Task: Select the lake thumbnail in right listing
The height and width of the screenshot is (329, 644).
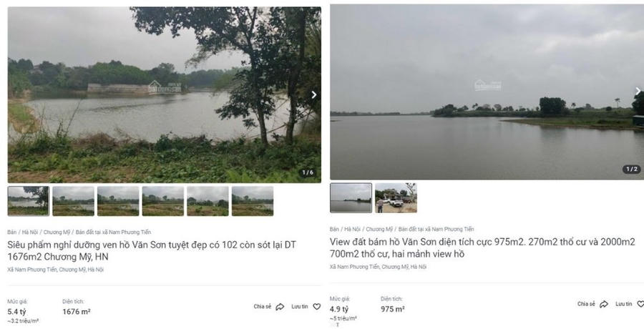Action: [351, 198]
